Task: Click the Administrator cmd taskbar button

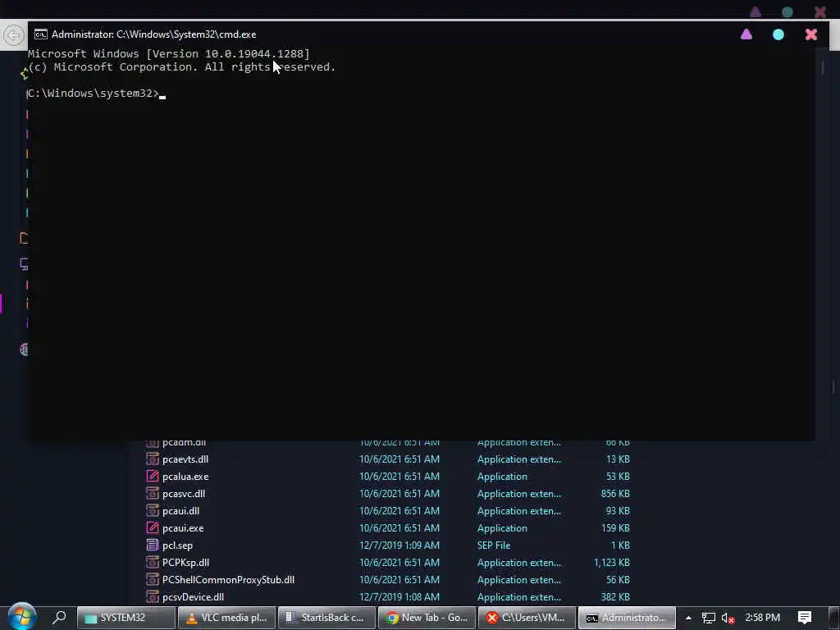Action: pos(627,618)
